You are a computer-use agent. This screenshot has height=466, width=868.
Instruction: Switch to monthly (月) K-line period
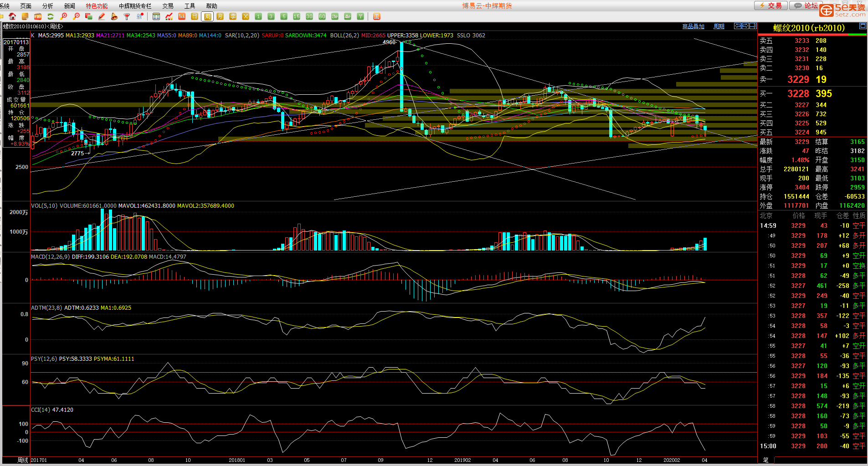[220, 16]
